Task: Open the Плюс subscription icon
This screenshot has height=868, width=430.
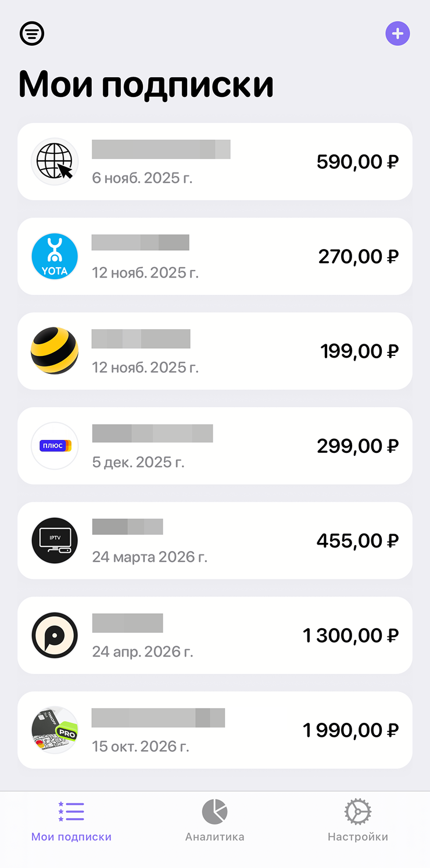Action: (x=55, y=446)
